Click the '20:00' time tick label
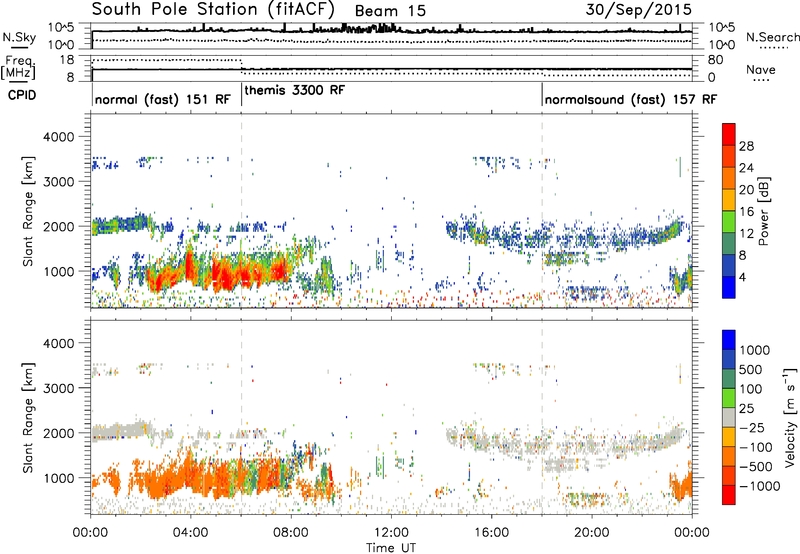Viewport: 800px width, 554px height. pyautogui.click(x=591, y=533)
